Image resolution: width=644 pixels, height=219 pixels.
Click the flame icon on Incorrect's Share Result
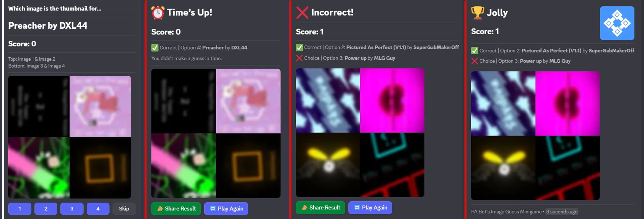point(304,207)
